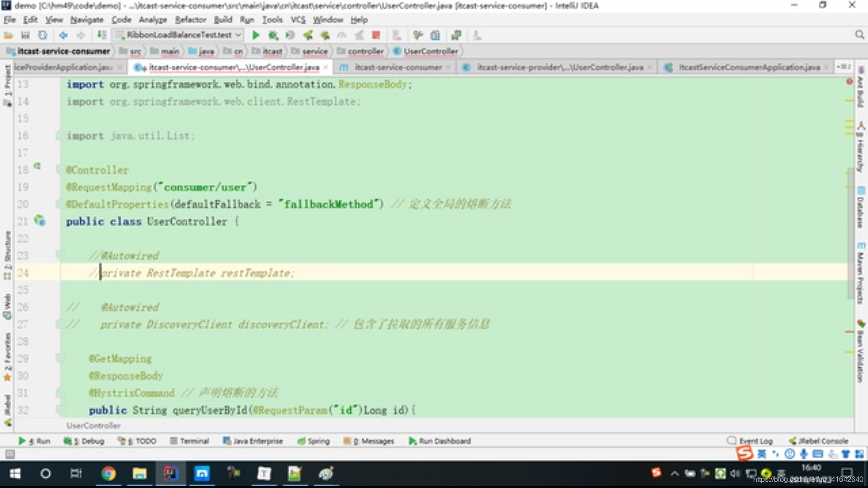Toggle the Structure tool window

tap(7, 255)
